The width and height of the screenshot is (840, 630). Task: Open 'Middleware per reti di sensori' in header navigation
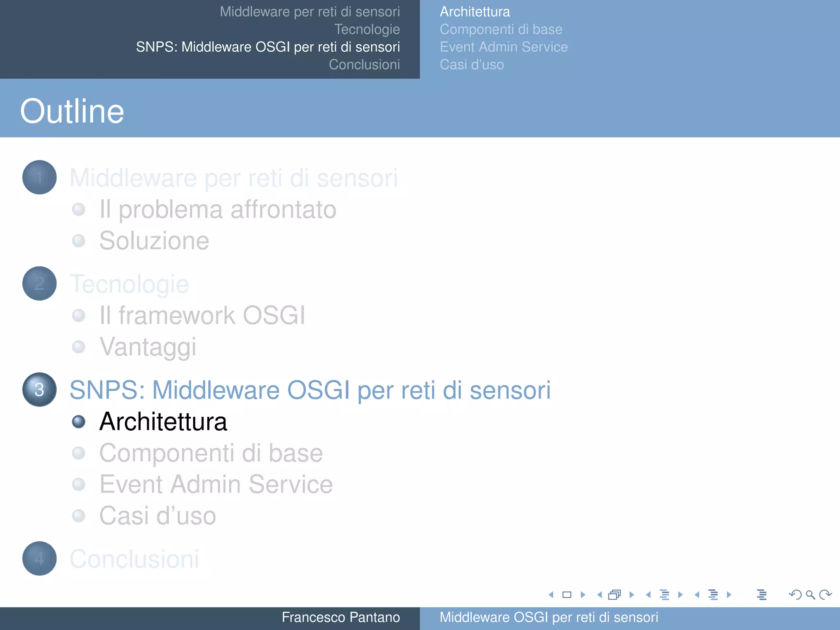click(x=310, y=12)
